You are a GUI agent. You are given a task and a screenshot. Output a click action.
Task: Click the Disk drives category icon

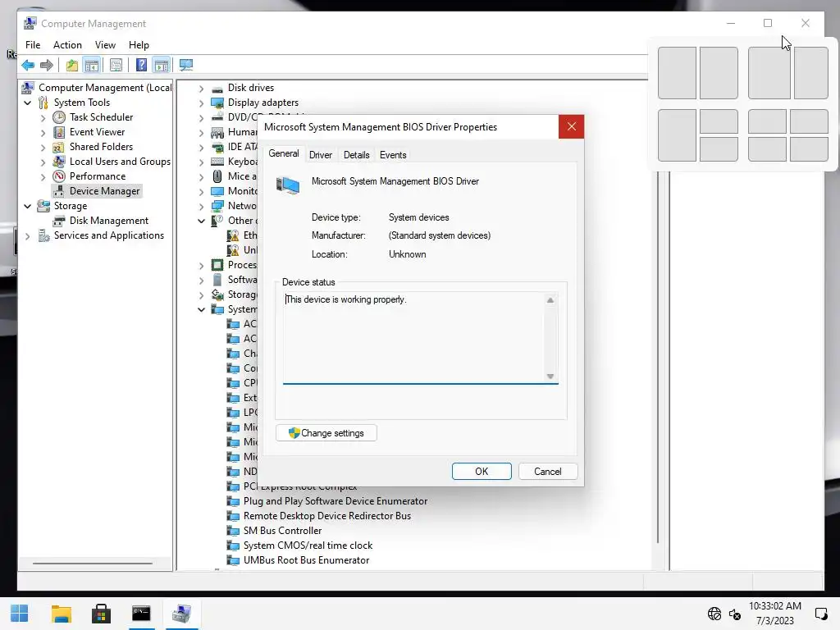pos(217,88)
